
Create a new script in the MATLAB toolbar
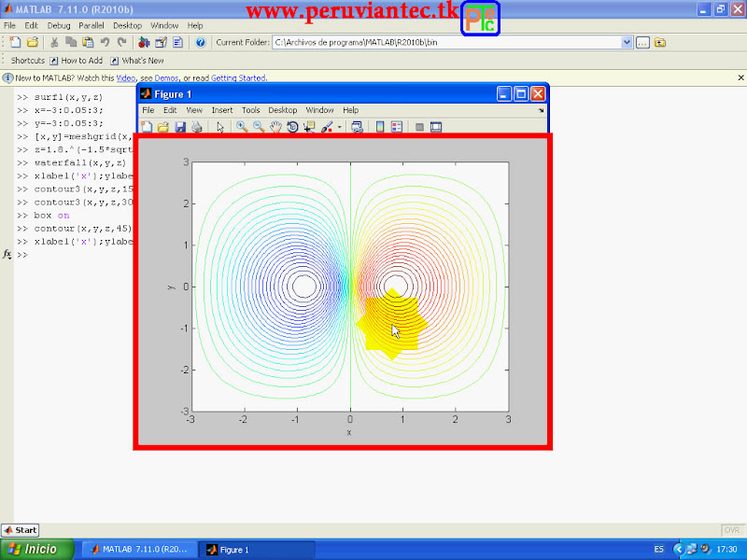(x=15, y=42)
